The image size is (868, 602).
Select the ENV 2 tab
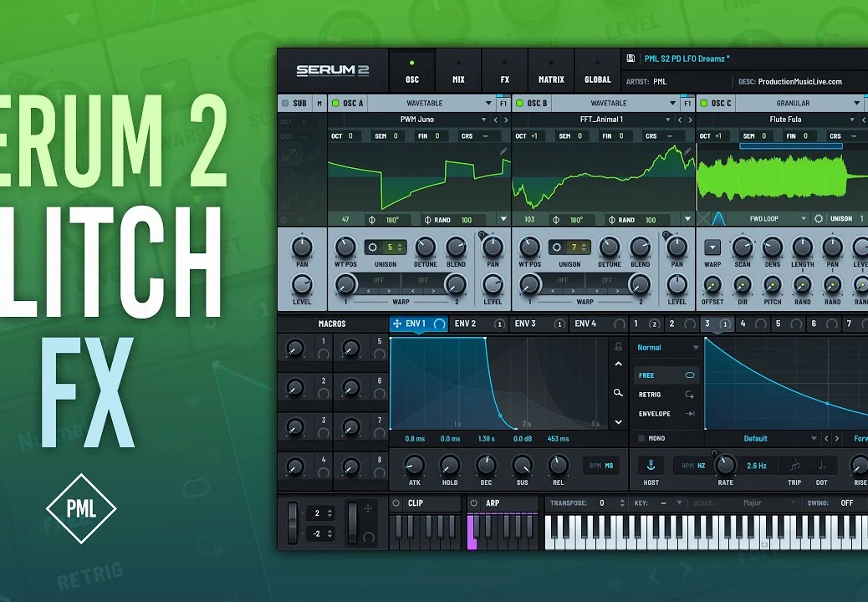[479, 324]
